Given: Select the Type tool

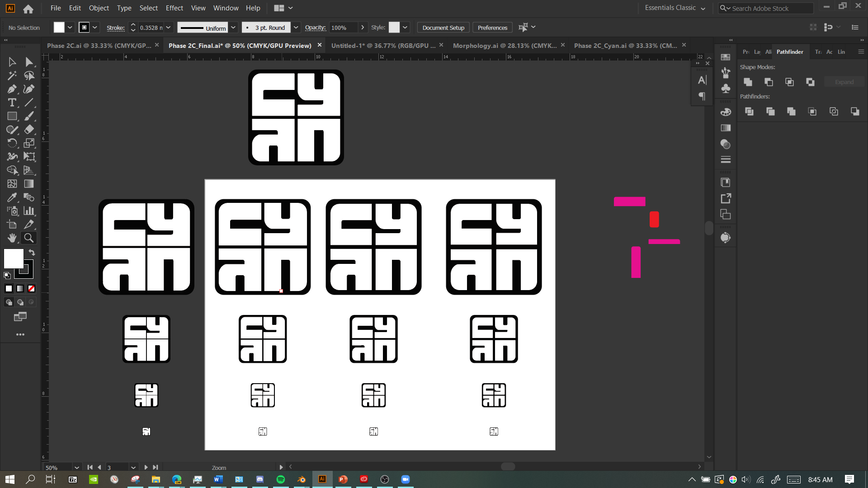Looking at the screenshot, I should pos(12,103).
